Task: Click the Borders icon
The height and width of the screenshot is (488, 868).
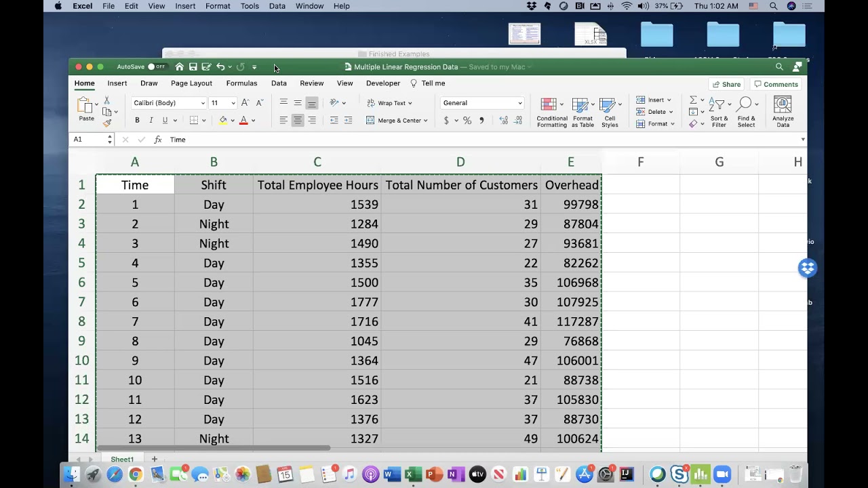Action: click(x=194, y=121)
